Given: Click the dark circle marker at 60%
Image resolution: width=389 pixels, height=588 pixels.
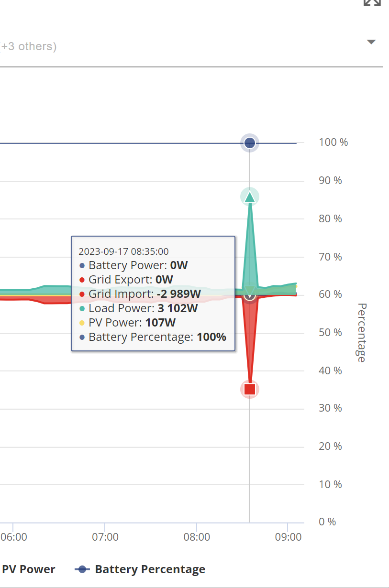Looking at the screenshot, I should click(x=249, y=294).
